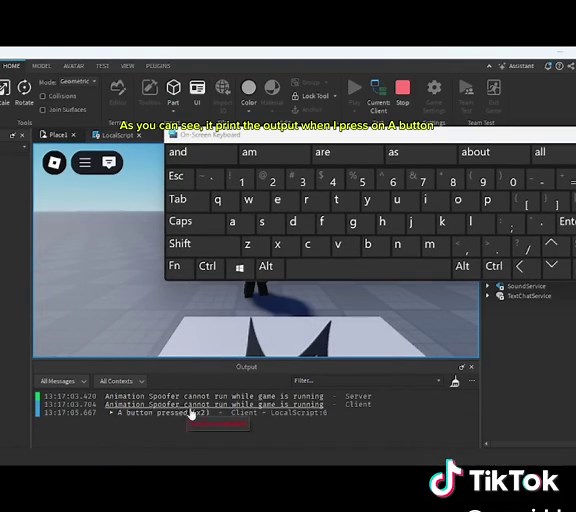
Task: Expand the A button pressed log entry
Action: [111, 413]
